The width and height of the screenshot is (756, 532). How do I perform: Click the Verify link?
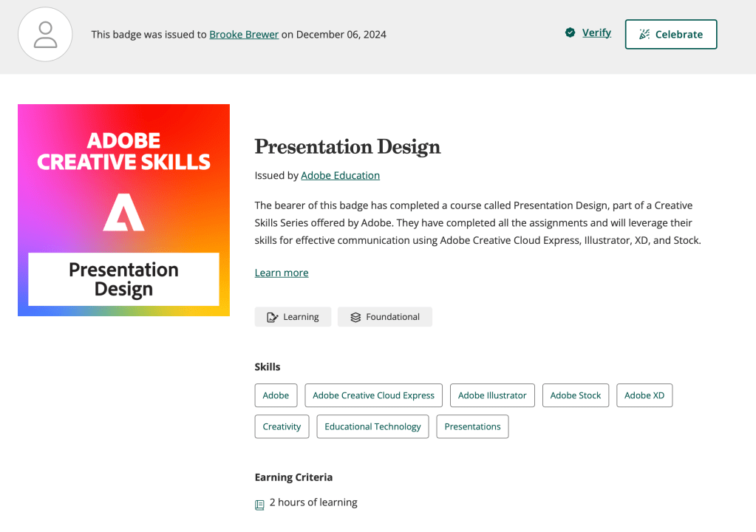[x=596, y=33]
